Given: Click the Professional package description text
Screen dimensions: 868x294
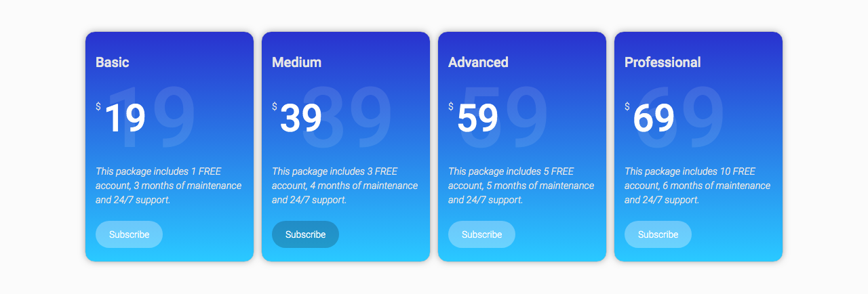Looking at the screenshot, I should 697,186.
